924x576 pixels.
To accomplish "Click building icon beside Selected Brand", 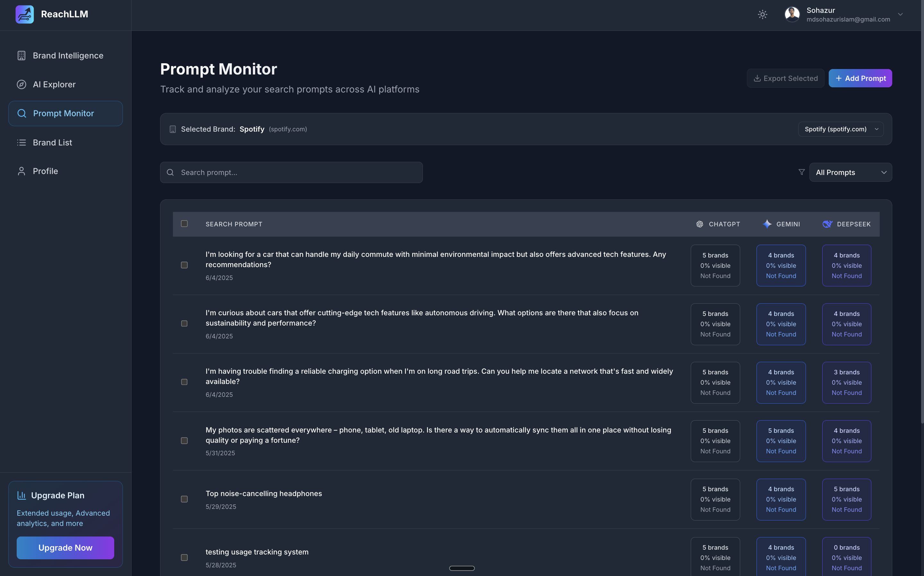I will 172,129.
